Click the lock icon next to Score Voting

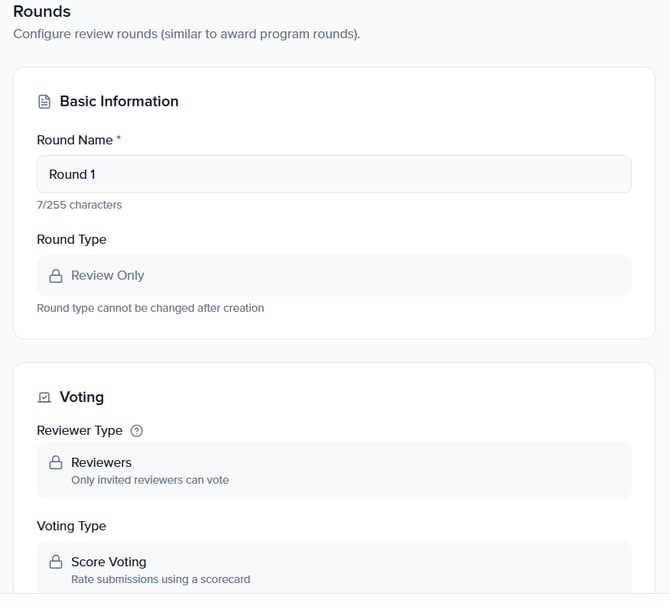tap(56, 563)
